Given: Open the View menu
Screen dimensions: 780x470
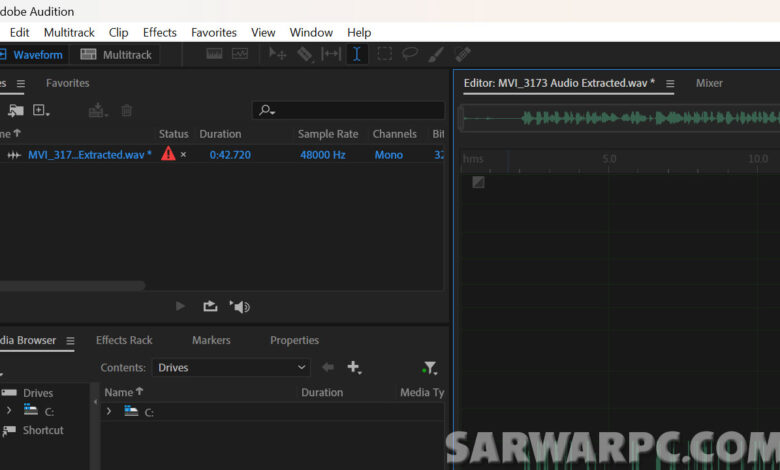Looking at the screenshot, I should 263,32.
